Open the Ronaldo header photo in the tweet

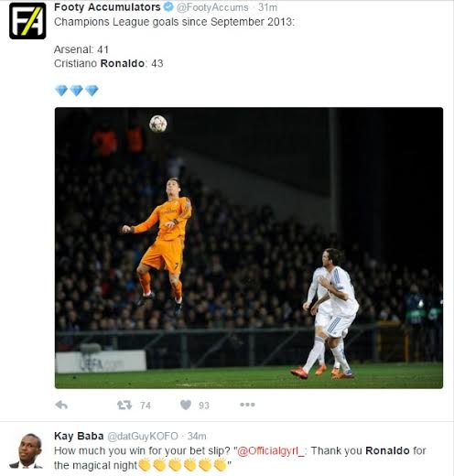pos(249,248)
